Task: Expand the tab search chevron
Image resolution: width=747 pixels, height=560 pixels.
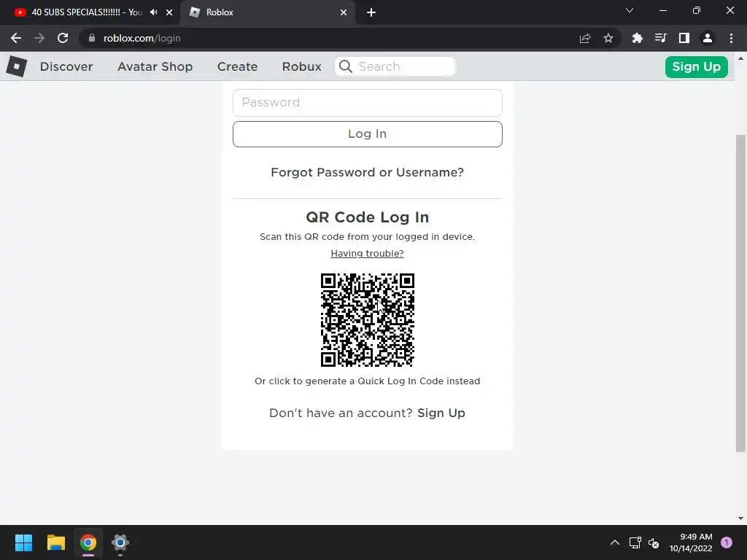Action: coord(630,10)
